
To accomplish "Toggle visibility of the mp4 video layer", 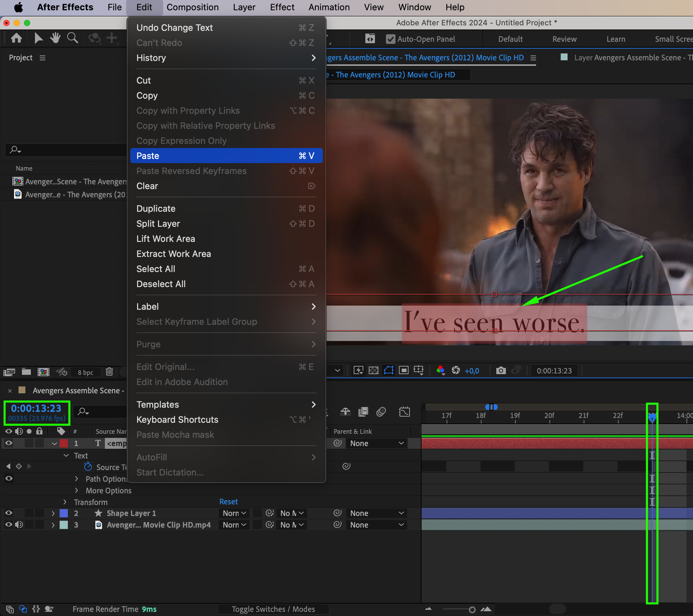I will pos(9,525).
